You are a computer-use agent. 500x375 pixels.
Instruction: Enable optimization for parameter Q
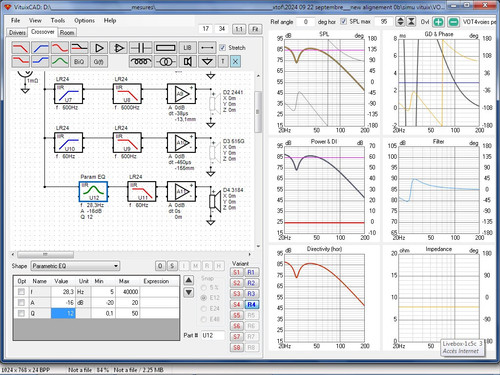tap(21, 313)
